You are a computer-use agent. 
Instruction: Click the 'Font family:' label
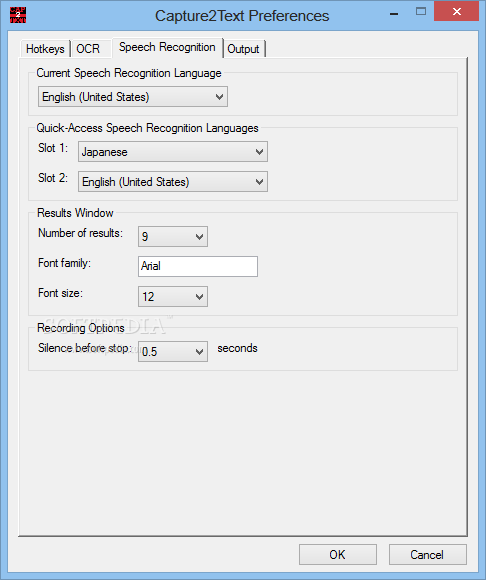64,263
